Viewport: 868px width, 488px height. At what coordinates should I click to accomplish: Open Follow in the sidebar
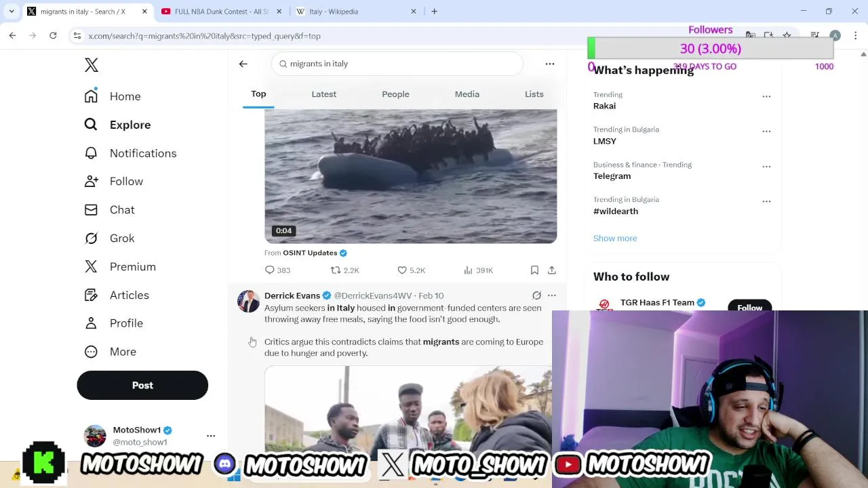click(114, 182)
